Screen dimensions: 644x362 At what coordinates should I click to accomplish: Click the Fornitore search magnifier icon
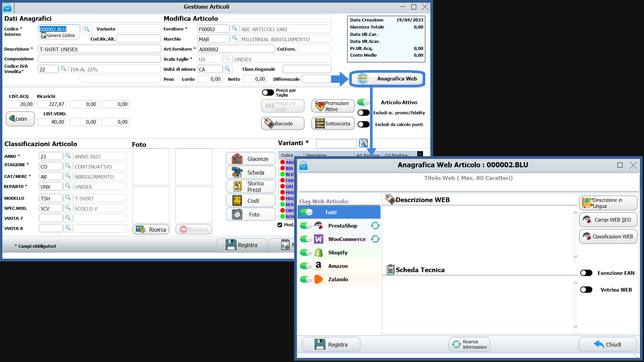tap(235, 29)
